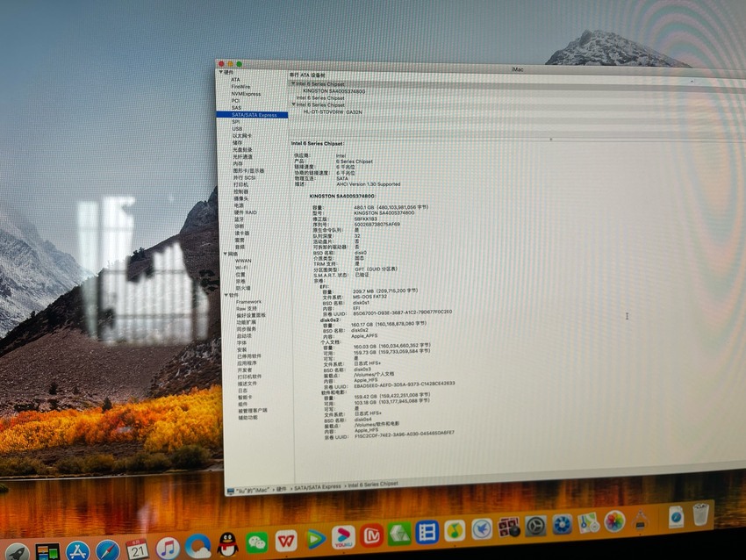Click computer icon in the path bar
746x560 pixels.
coord(231,491)
